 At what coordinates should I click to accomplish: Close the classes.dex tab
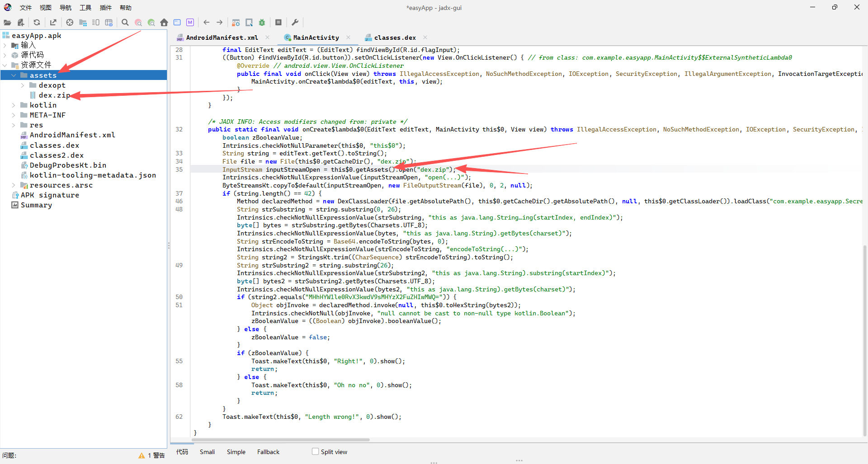pos(425,37)
